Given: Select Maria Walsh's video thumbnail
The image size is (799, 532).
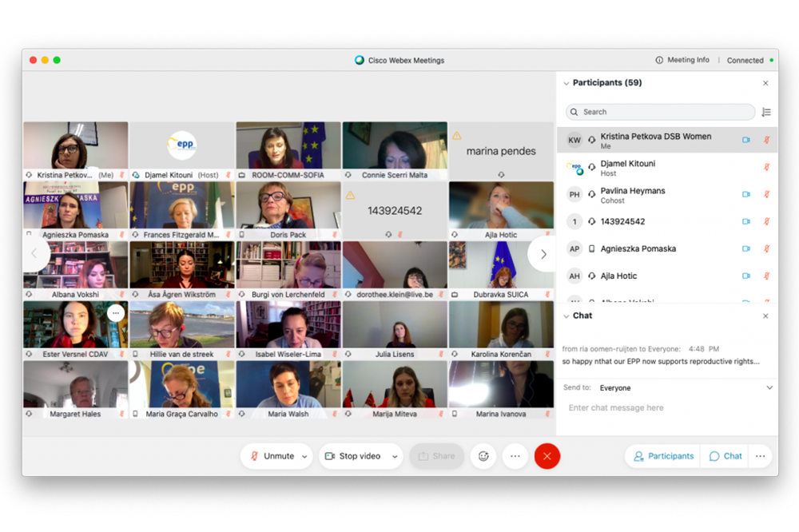Looking at the screenshot, I should click(288, 390).
